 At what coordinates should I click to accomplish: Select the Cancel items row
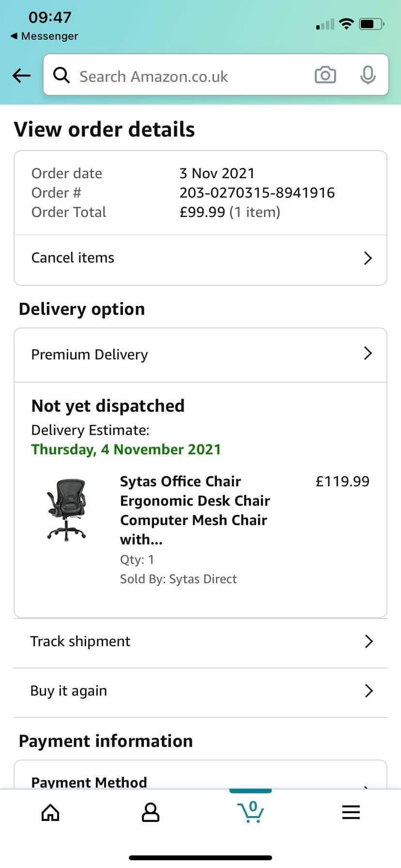coord(73,258)
